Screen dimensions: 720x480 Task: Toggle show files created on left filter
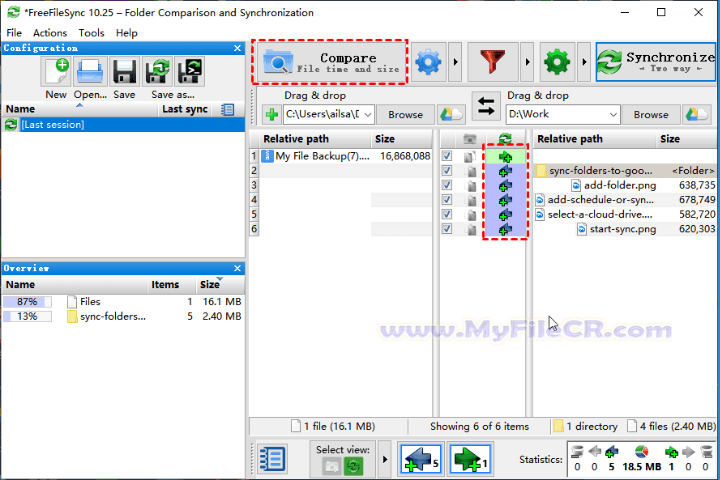[421, 459]
